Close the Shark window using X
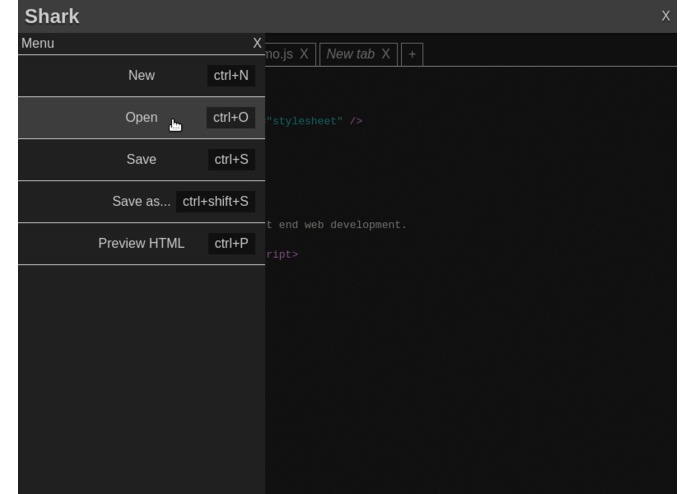The width and height of the screenshot is (695, 494). point(665,16)
